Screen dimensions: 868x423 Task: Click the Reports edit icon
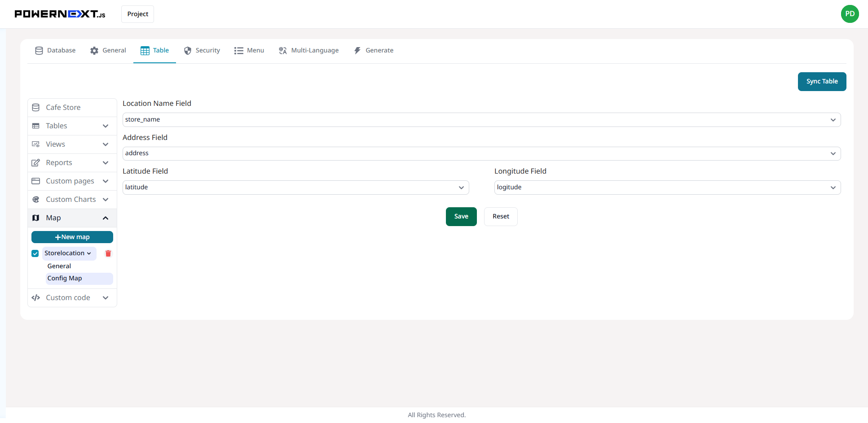36,163
